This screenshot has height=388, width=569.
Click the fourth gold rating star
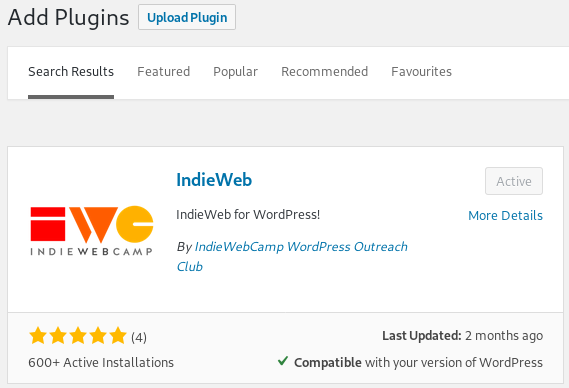pyautogui.click(x=98, y=335)
